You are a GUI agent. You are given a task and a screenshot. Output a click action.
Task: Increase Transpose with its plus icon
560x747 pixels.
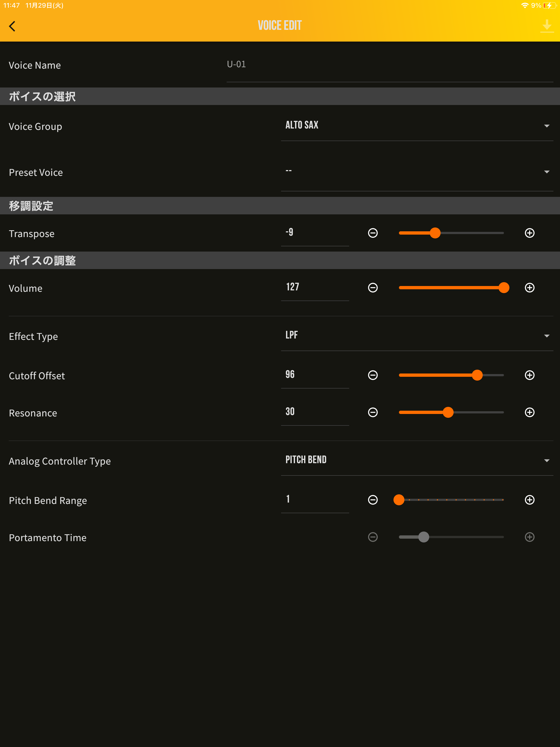coord(529,233)
